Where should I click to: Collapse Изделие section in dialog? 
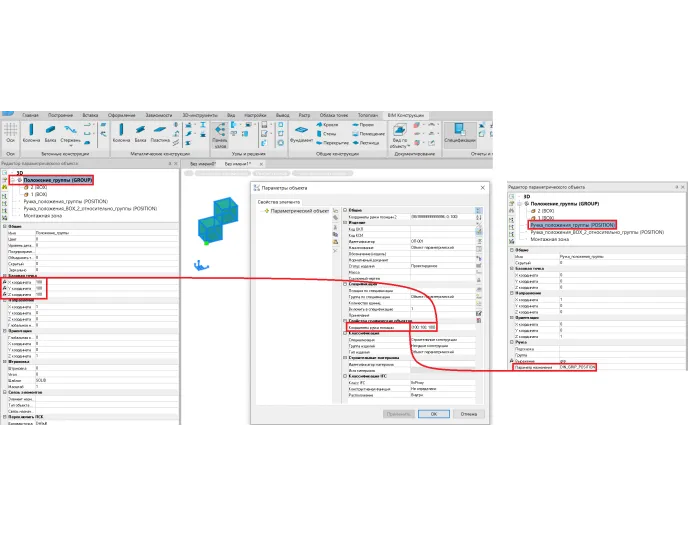tap(345, 223)
